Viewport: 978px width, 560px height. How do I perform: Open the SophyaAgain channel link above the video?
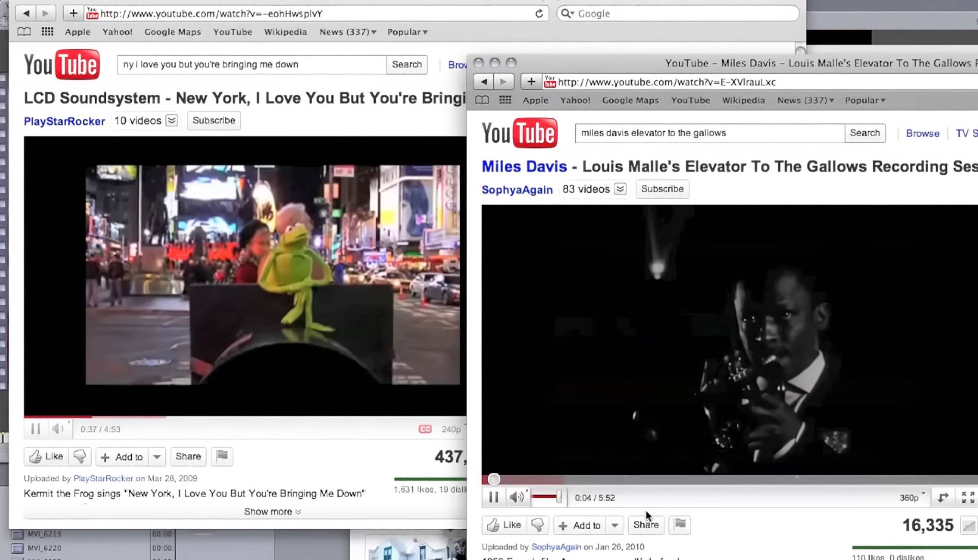click(x=517, y=190)
